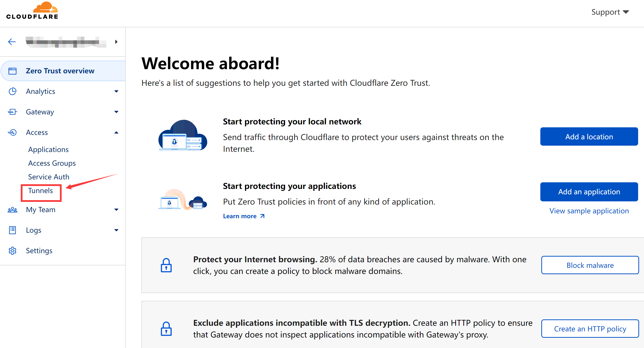Expand the account switcher arrow

tap(116, 42)
